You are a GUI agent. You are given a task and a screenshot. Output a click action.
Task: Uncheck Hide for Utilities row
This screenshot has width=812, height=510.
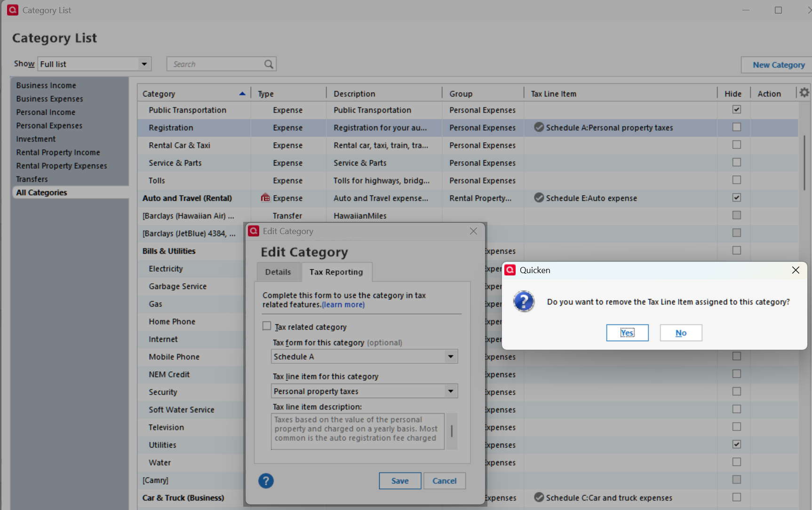point(737,444)
